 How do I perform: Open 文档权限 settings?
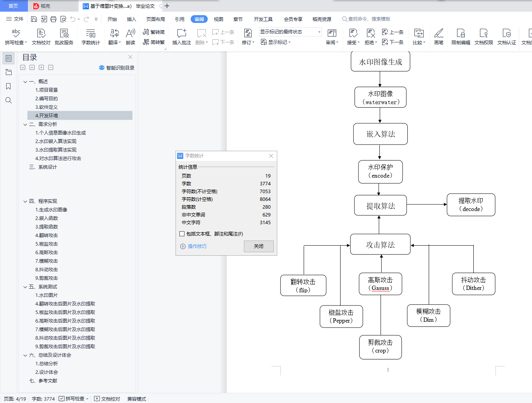pos(484,37)
